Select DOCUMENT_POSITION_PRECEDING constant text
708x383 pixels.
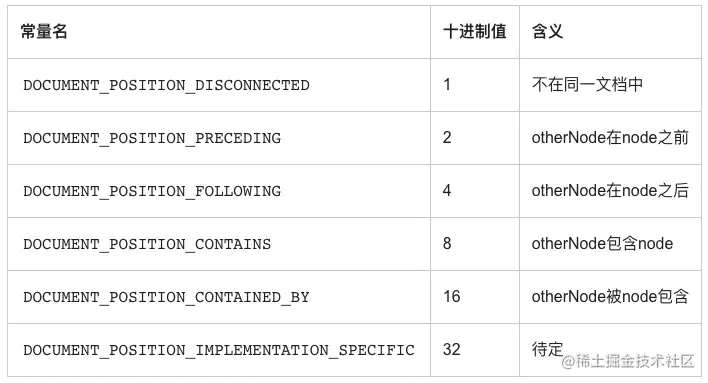click(152, 138)
